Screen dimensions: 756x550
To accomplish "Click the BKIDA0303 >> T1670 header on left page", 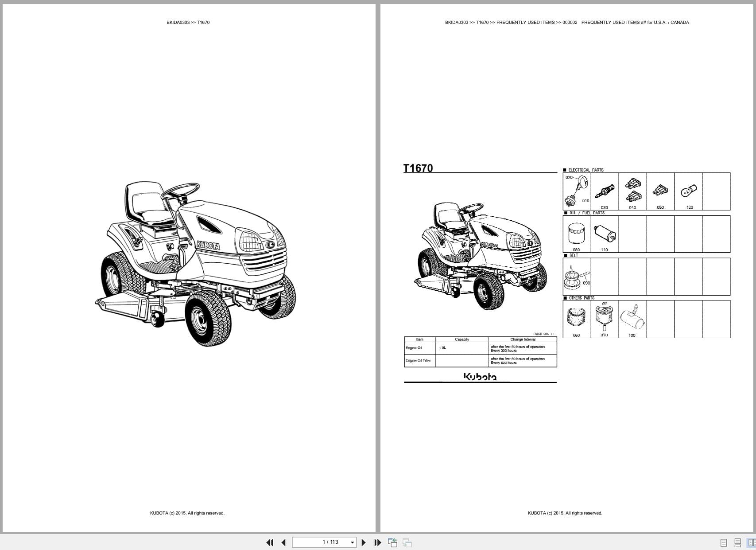I will (188, 22).
